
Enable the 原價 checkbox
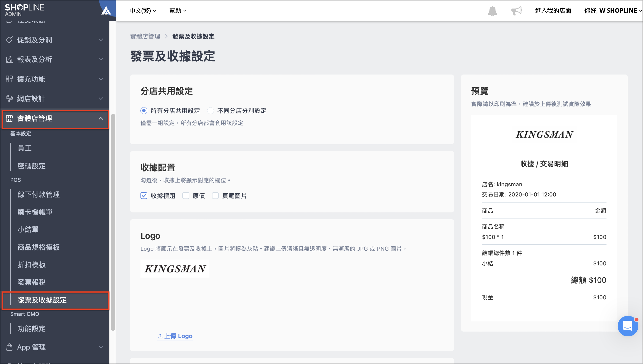[x=186, y=196]
